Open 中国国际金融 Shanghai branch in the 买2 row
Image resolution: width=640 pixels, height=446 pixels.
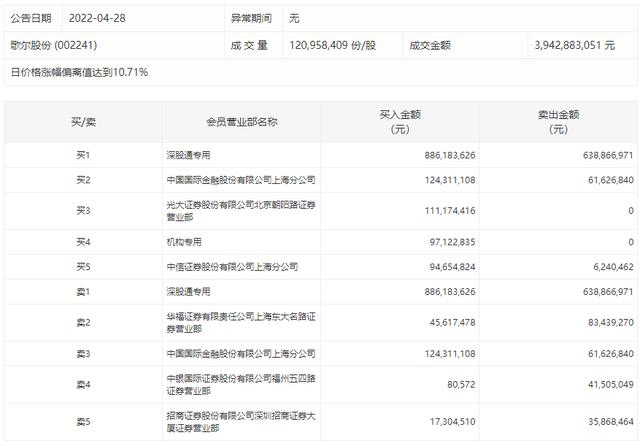point(240,180)
